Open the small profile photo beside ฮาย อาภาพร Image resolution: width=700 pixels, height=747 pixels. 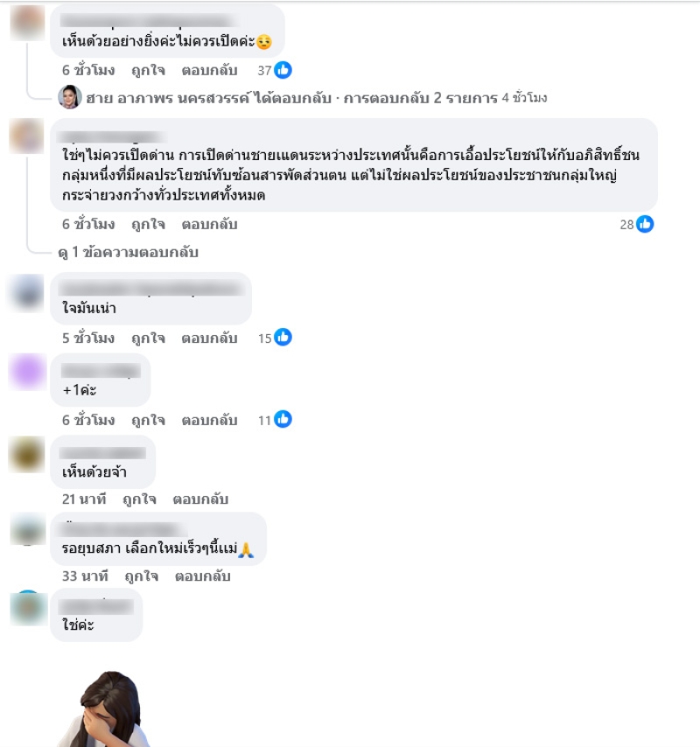pos(70,97)
